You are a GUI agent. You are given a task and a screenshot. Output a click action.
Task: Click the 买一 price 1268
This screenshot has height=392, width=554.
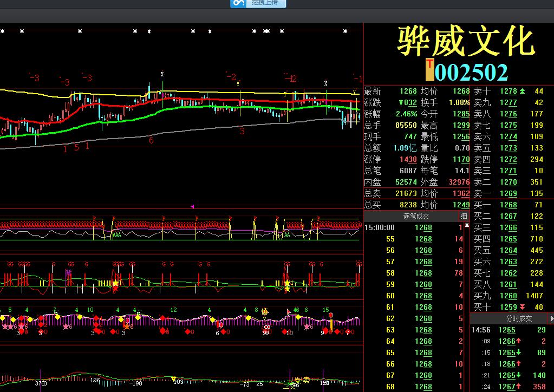[509, 205]
